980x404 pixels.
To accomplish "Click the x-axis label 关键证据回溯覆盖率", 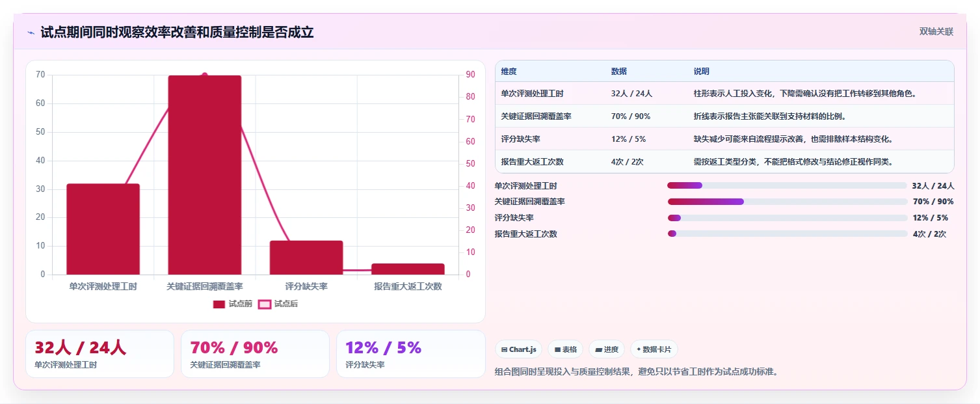I will [x=205, y=286].
